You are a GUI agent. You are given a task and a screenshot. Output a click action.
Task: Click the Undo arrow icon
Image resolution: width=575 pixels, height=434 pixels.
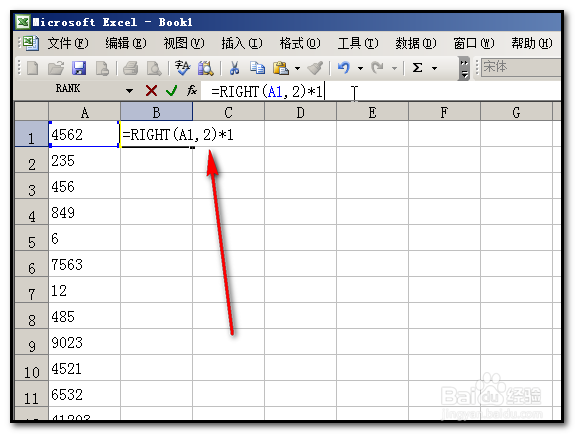[x=344, y=68]
